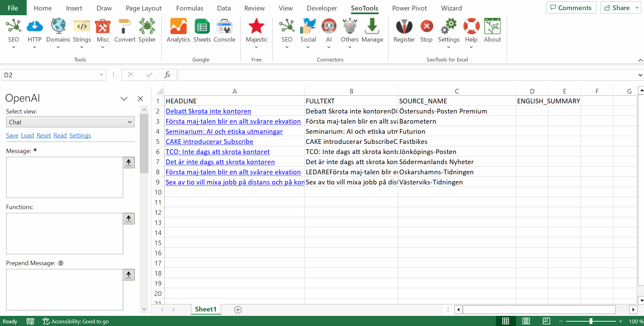Image resolution: width=644 pixels, height=326 pixels.
Task: Open the HTTP tools dropdown
Action: pyautogui.click(x=34, y=33)
